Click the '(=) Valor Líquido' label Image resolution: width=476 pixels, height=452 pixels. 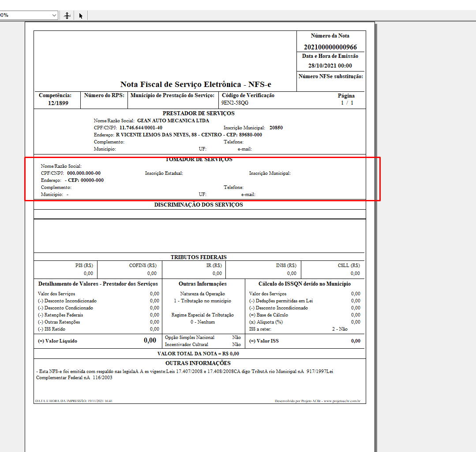(57, 341)
